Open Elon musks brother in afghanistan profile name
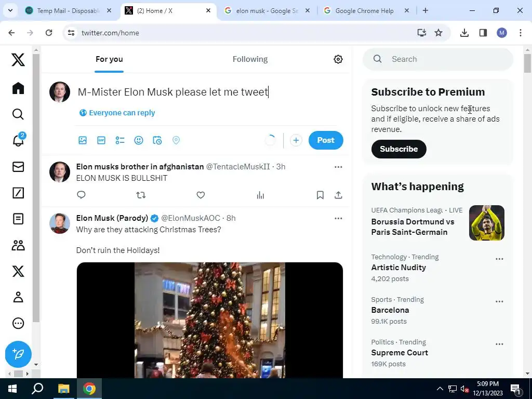 pos(140,167)
